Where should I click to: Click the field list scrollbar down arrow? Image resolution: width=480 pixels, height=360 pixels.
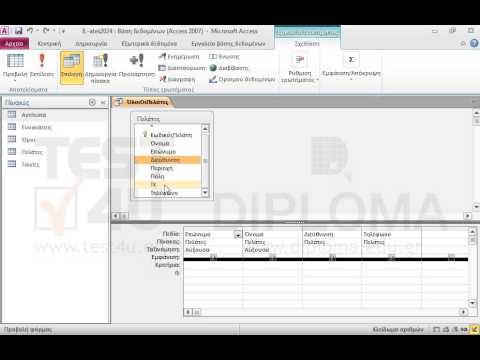click(205, 193)
